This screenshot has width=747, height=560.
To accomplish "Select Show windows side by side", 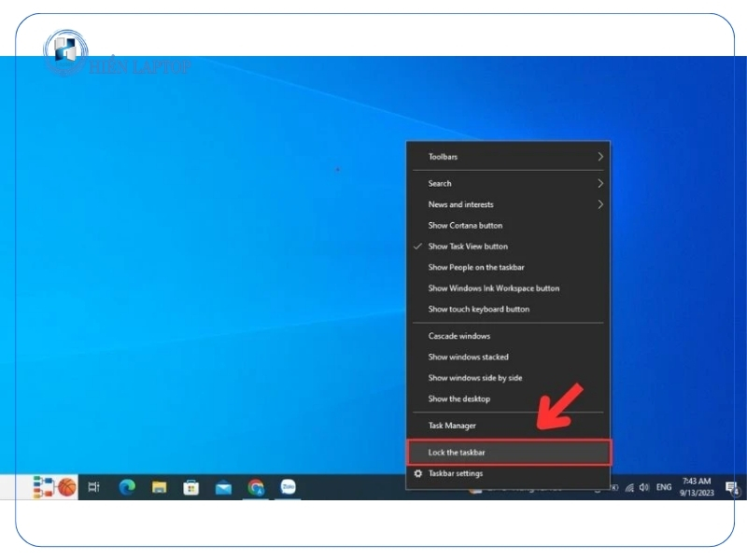I will coord(508,378).
